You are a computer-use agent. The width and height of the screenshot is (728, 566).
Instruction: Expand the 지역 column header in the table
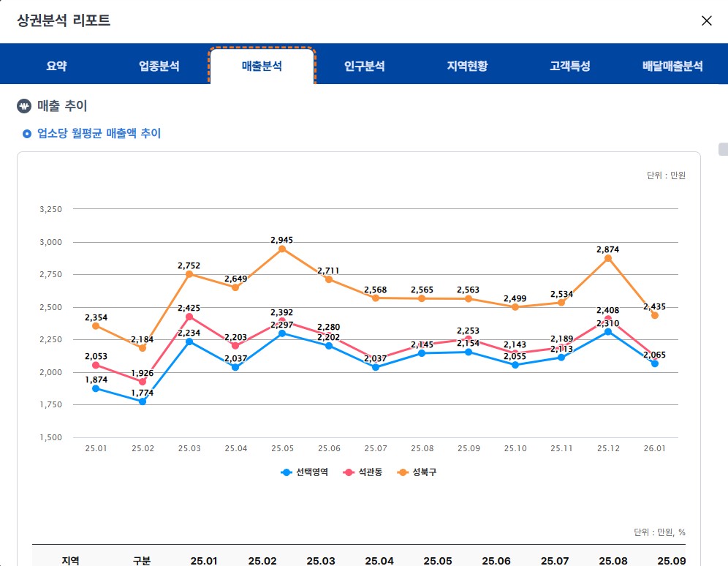69,560
